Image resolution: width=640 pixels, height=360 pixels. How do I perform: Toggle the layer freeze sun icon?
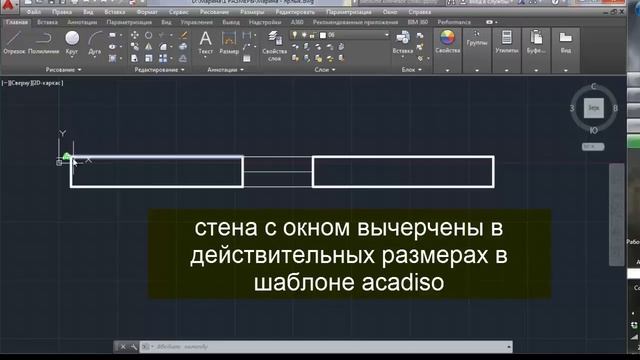click(304, 35)
